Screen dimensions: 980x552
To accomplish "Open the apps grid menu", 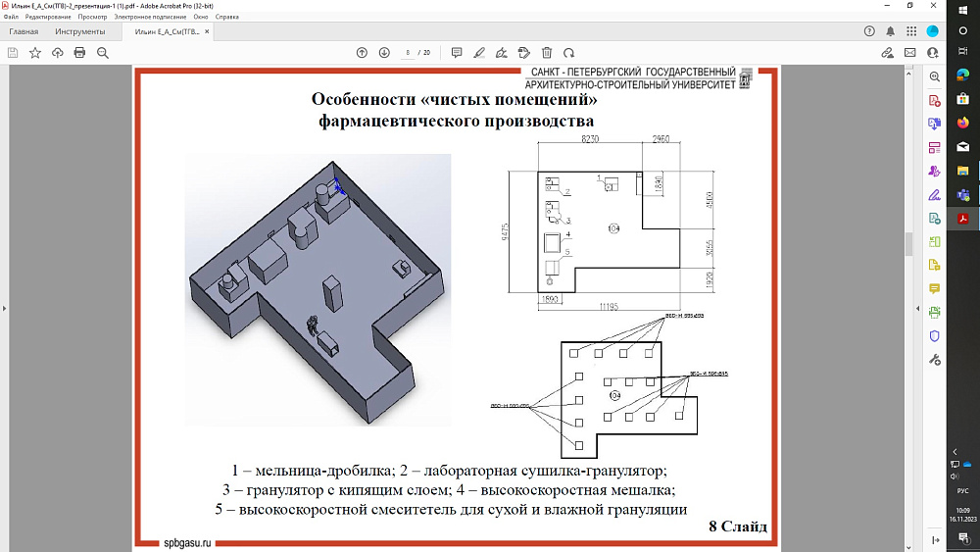I will pyautogui.click(x=911, y=31).
